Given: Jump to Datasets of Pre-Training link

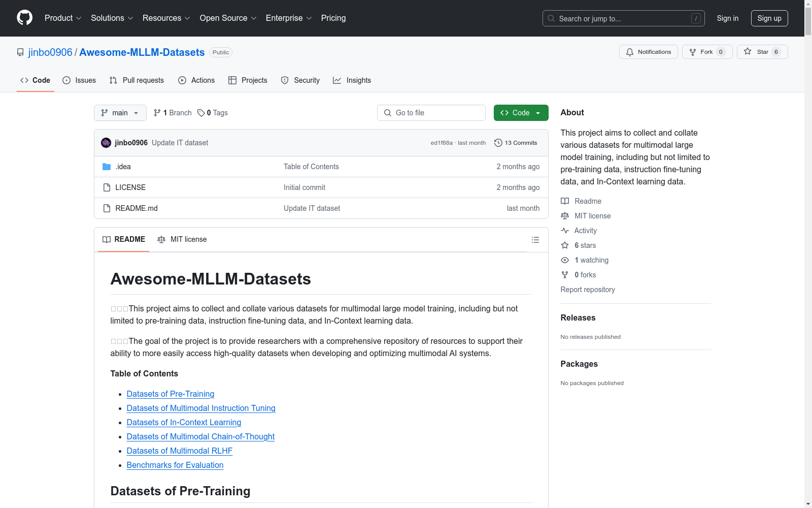Looking at the screenshot, I should 171,394.
